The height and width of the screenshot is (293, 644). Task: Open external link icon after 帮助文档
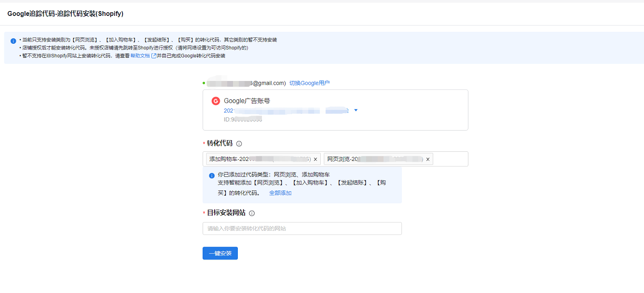[x=153, y=56]
